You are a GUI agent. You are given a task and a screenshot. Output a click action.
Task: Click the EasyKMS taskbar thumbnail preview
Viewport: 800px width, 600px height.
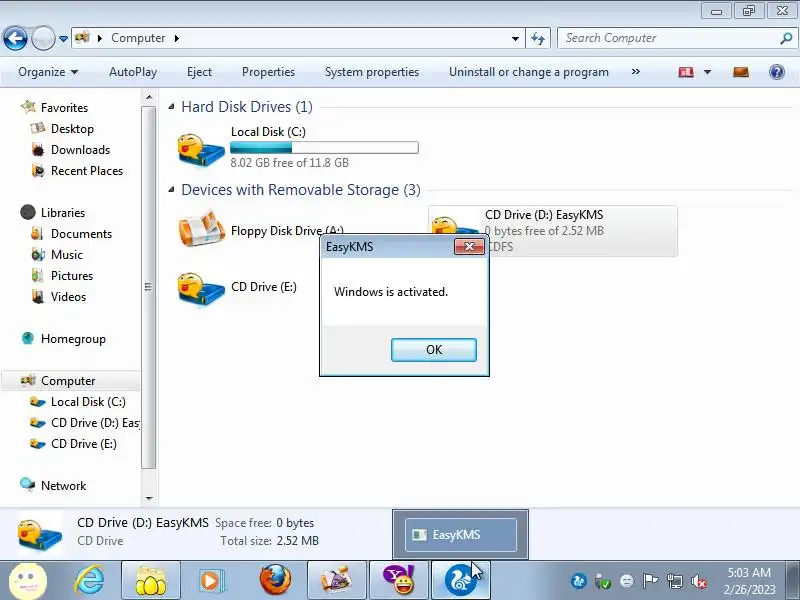point(461,534)
